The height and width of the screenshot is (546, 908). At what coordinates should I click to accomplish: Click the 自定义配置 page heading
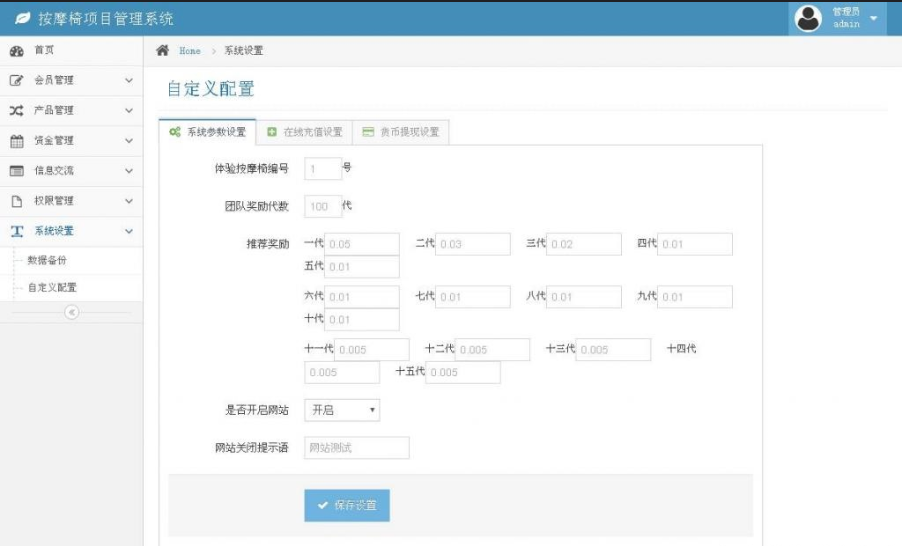[x=211, y=89]
